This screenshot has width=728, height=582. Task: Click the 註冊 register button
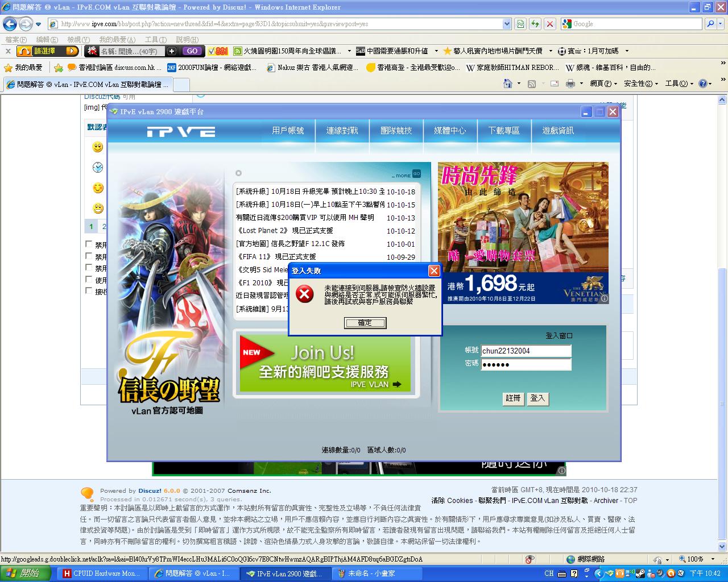pyautogui.click(x=513, y=398)
